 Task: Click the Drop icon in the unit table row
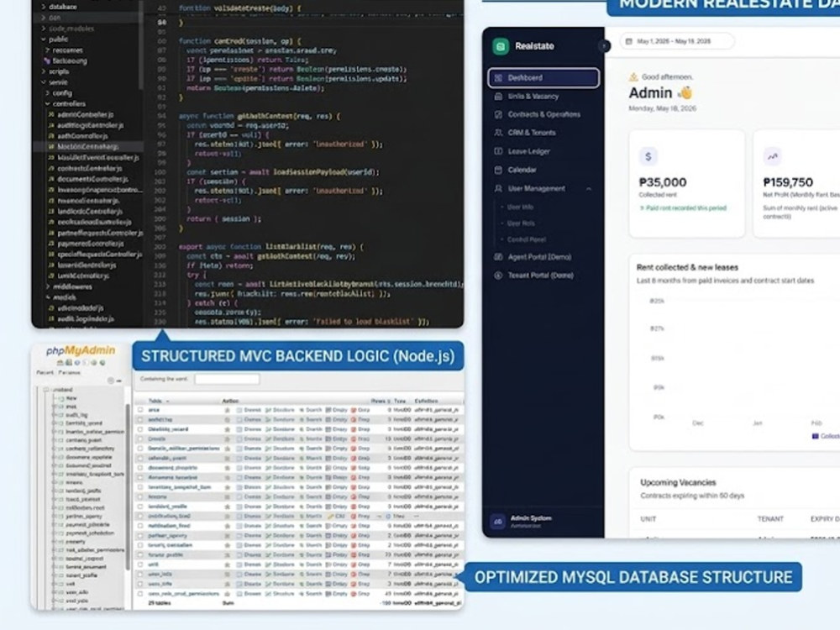[x=354, y=564]
